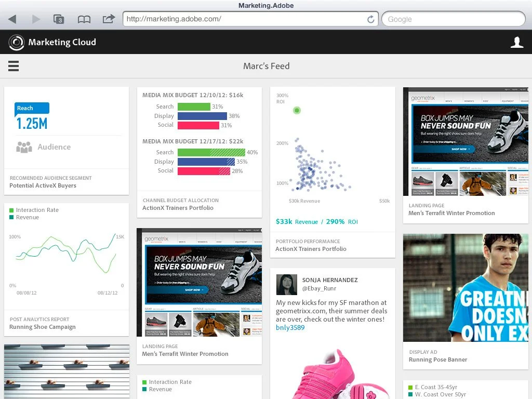This screenshot has height=399, width=532.
Task: Click the Audience people icon
Action: click(24, 147)
